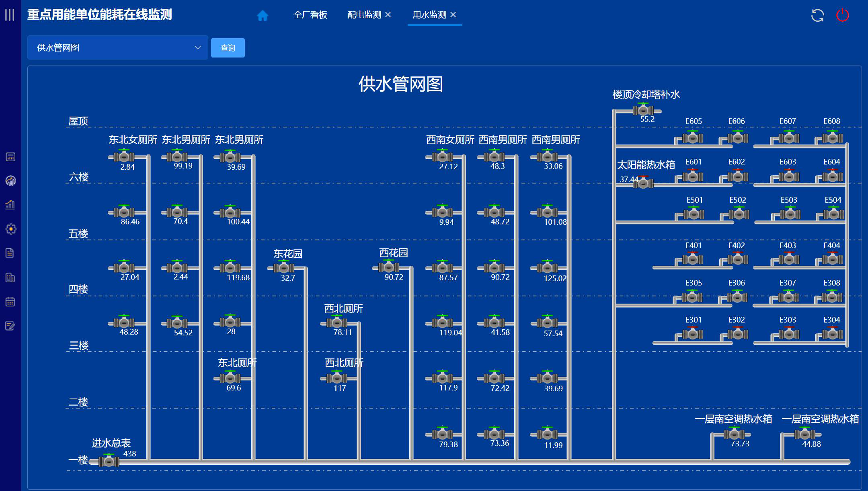Select the 西南女厕所 valve reading 27.12

click(x=443, y=156)
